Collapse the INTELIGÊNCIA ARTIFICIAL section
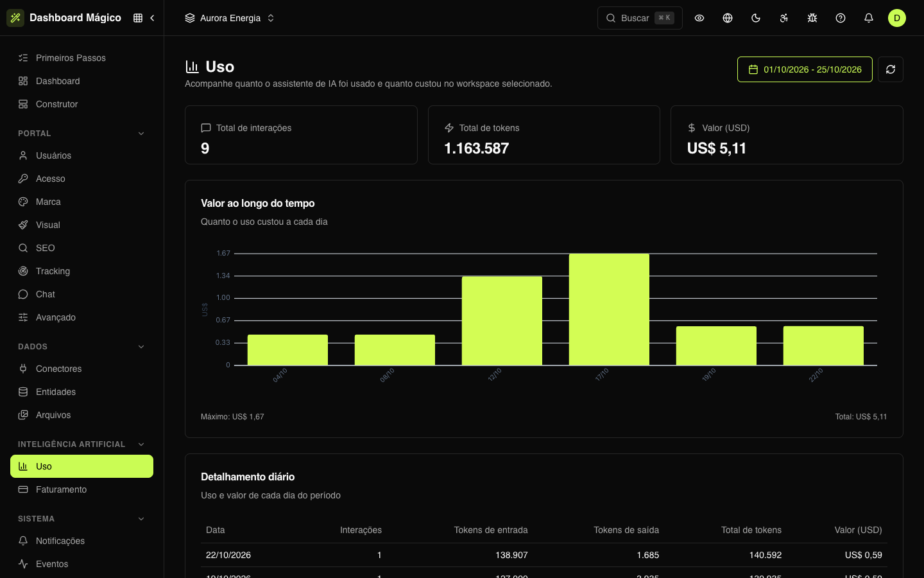Viewport: 924px width, 578px height. pyautogui.click(x=141, y=444)
